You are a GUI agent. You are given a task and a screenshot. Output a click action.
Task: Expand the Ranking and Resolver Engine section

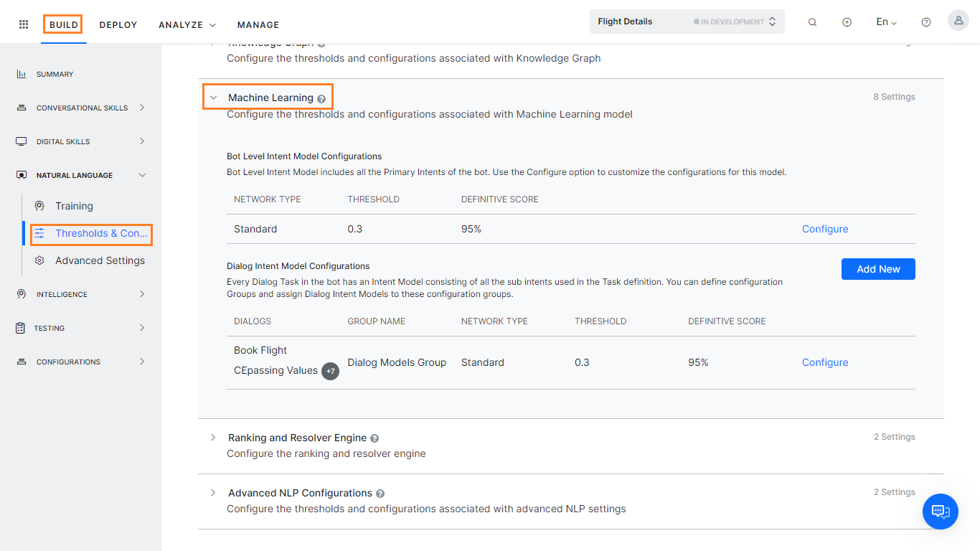(x=213, y=437)
